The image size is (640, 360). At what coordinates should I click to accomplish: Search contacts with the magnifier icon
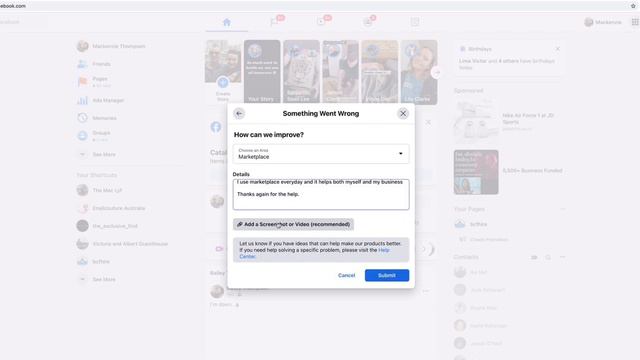(x=548, y=257)
